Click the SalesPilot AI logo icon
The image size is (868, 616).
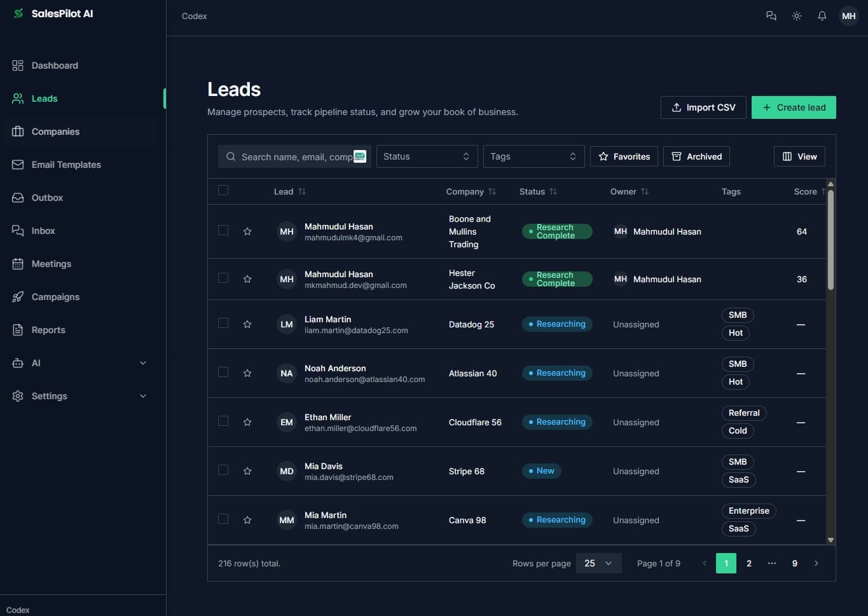point(18,13)
